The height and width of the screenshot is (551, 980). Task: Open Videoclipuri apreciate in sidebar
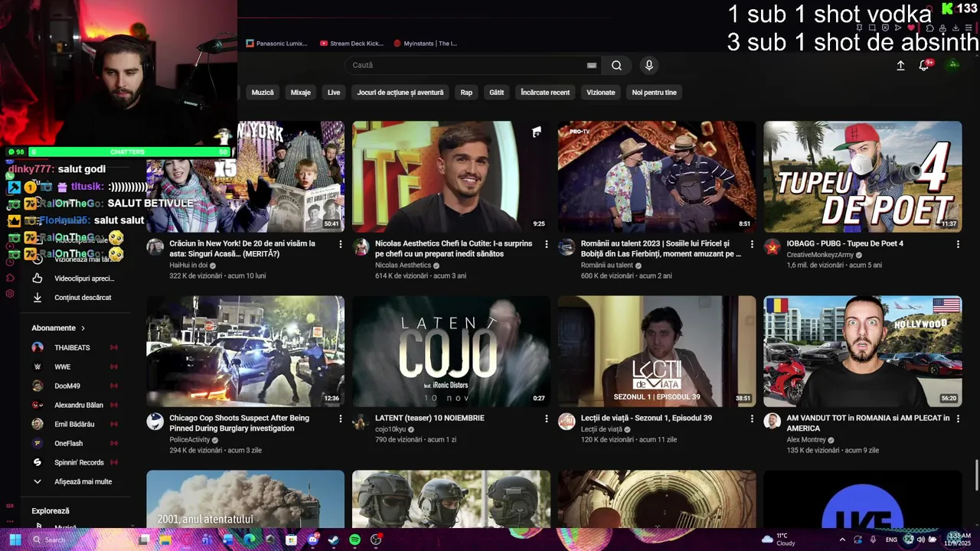(x=73, y=279)
